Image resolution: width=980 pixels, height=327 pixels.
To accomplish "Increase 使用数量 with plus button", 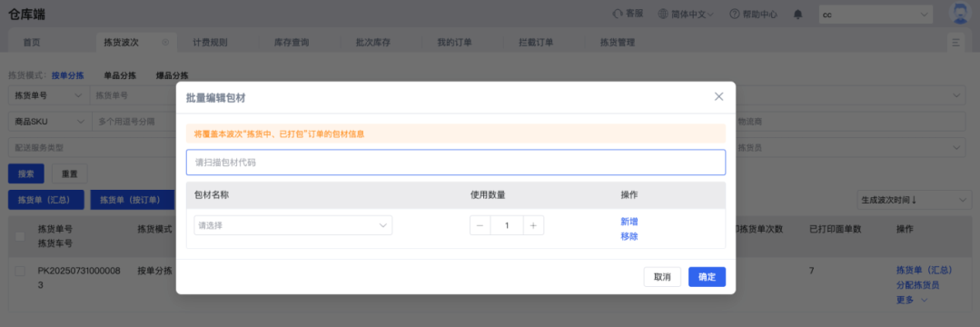I will click(x=533, y=225).
